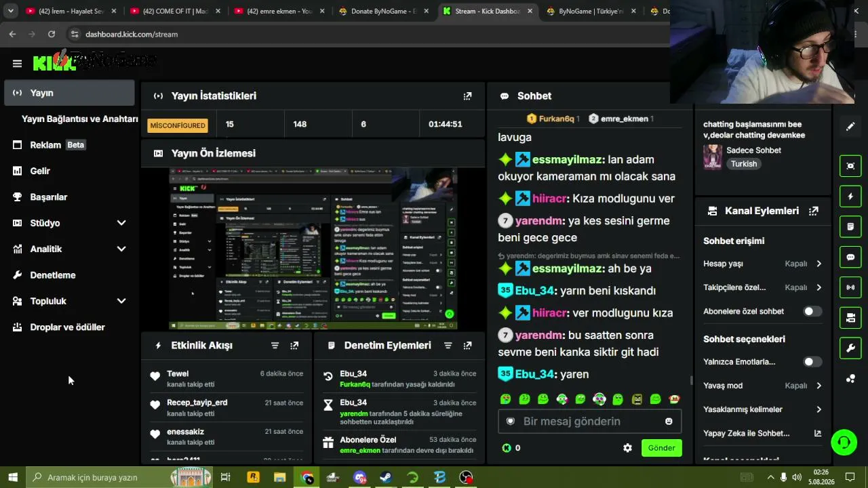
Task: Click the pencil edit icon in right rail
Action: click(850, 126)
